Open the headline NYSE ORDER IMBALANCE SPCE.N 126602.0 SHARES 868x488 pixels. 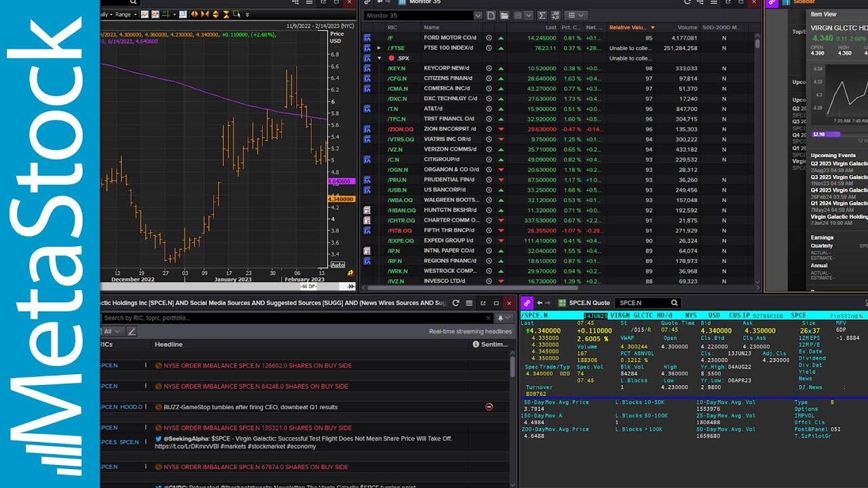coord(257,365)
